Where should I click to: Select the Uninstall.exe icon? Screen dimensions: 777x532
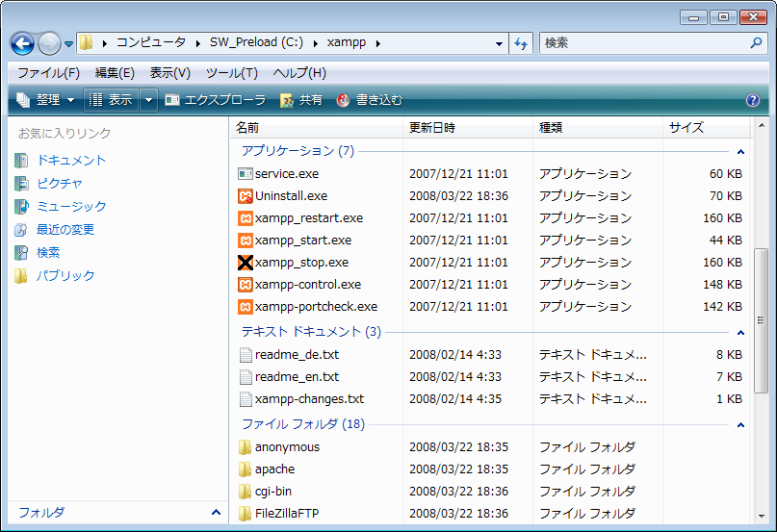tap(246, 196)
